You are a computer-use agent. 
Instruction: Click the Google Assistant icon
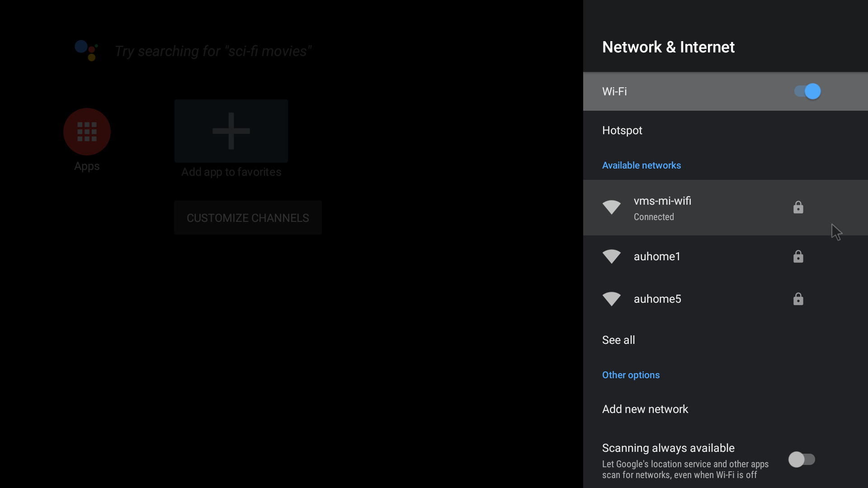[x=86, y=51]
